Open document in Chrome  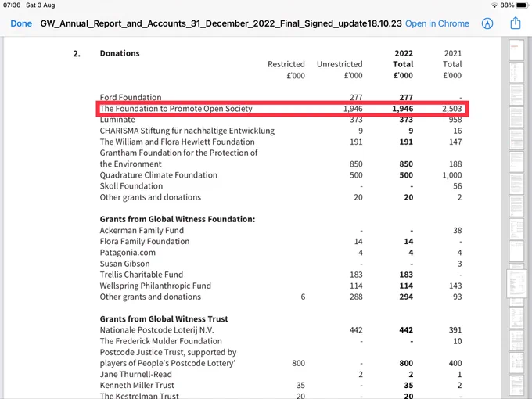click(x=437, y=23)
